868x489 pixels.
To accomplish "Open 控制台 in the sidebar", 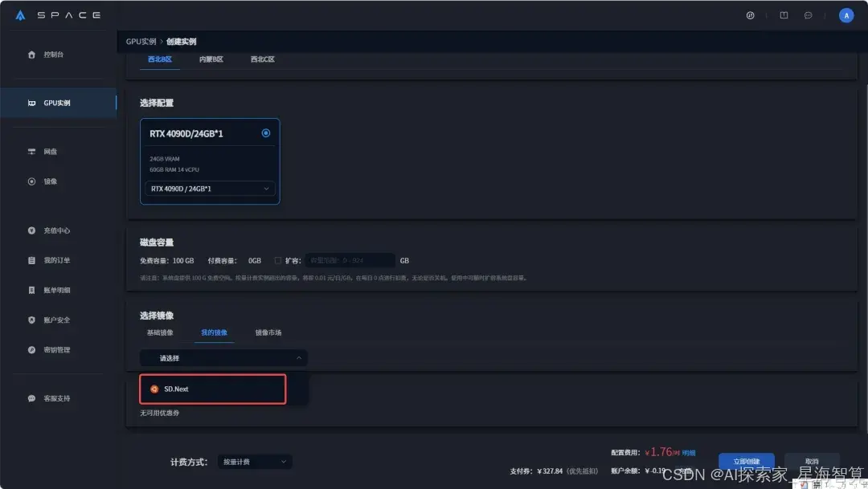I will 54,55.
